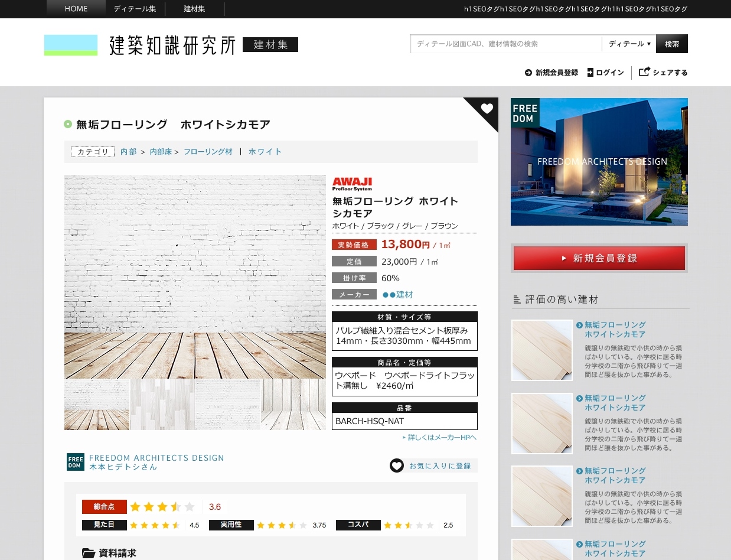This screenshot has width=731, height=560.
Task: Register favorite via お気に入りに登録 heart button
Action: (x=396, y=465)
